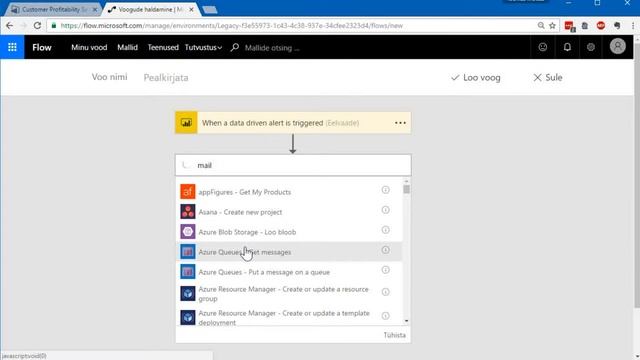This screenshot has height=360, width=640.
Task: Open Minu vood menu item
Action: tap(89, 47)
